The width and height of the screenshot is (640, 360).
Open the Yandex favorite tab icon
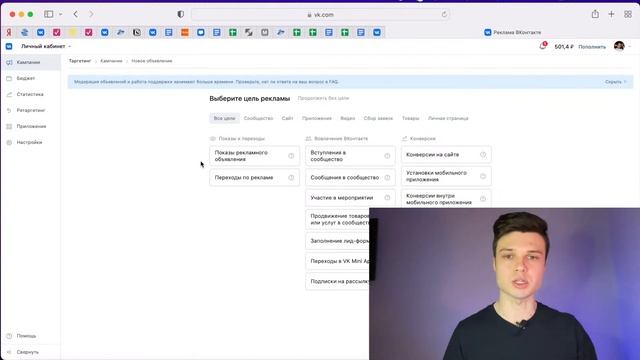tap(9, 32)
